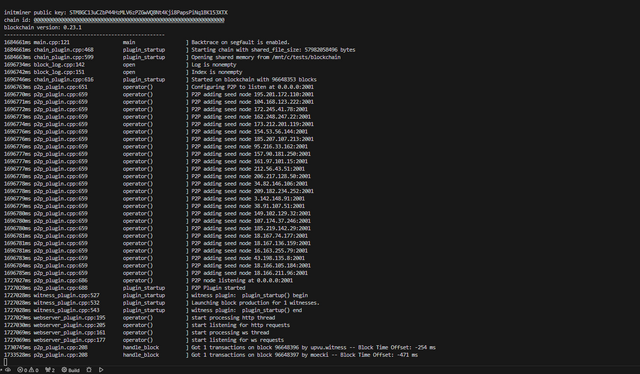Click the terminal cursor at bottom line
The image size is (640, 374).
point(5,362)
